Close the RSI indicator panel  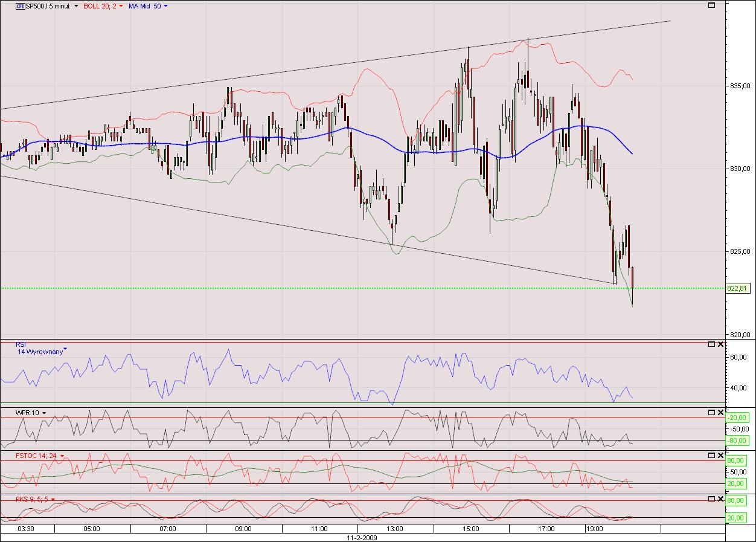(720, 344)
